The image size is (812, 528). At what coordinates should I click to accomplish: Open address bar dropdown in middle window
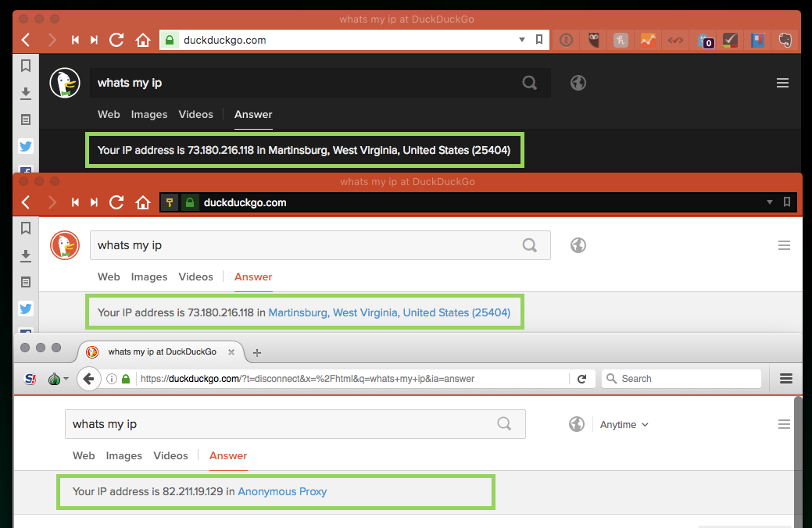click(x=770, y=202)
